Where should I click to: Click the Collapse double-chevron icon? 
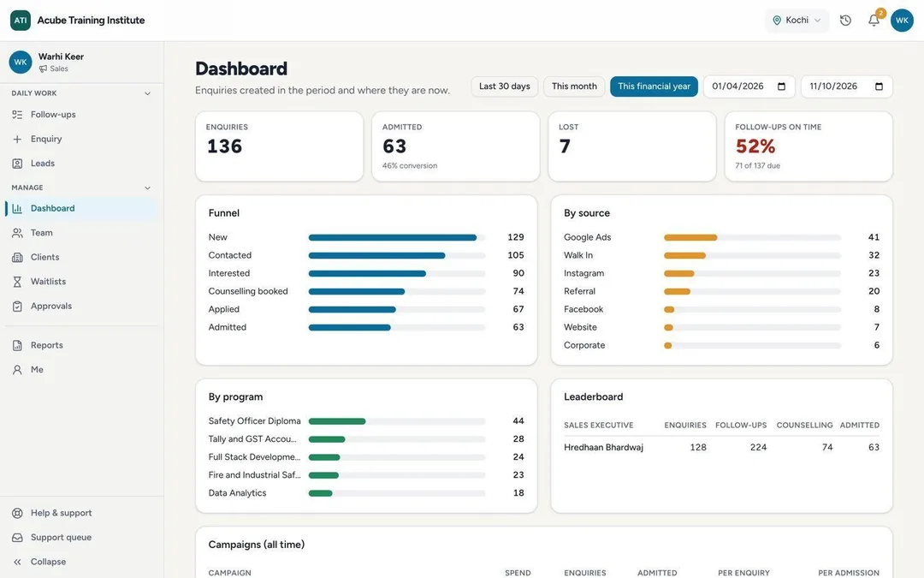point(17,562)
